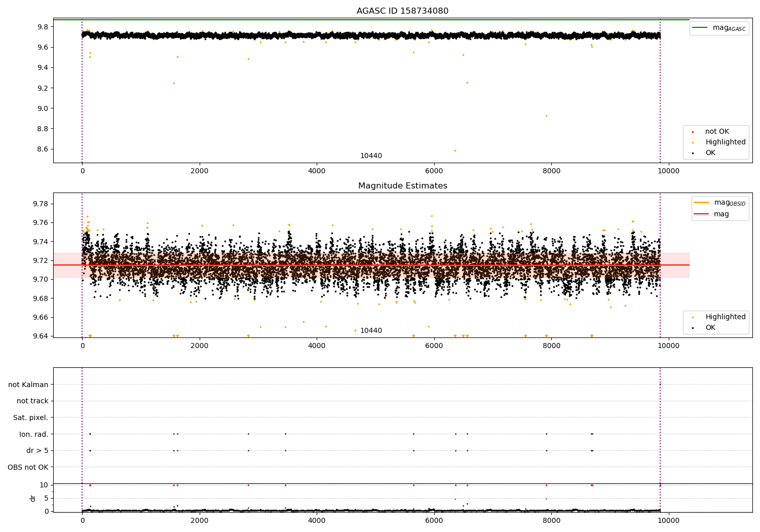This screenshot has height=532, width=760.
Task: Click the 8.6 y-axis tick in top plot
Action: tap(43, 149)
